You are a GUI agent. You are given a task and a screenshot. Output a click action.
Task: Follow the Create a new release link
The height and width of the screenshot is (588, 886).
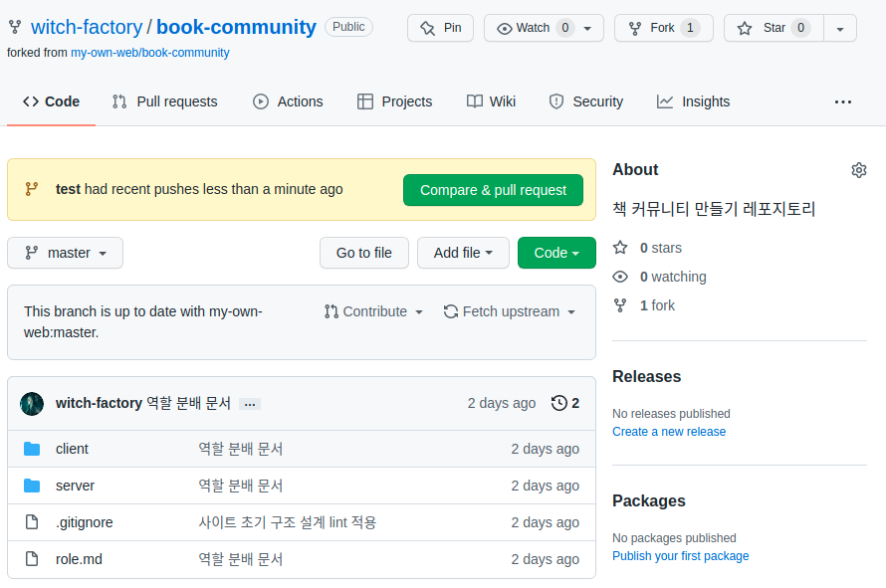(x=668, y=432)
